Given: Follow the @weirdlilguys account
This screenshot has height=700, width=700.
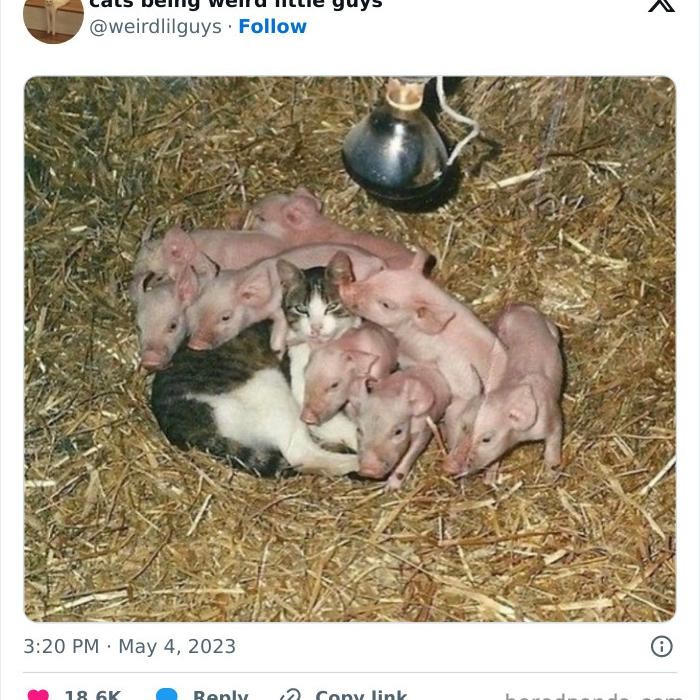Looking at the screenshot, I should click(x=272, y=27).
